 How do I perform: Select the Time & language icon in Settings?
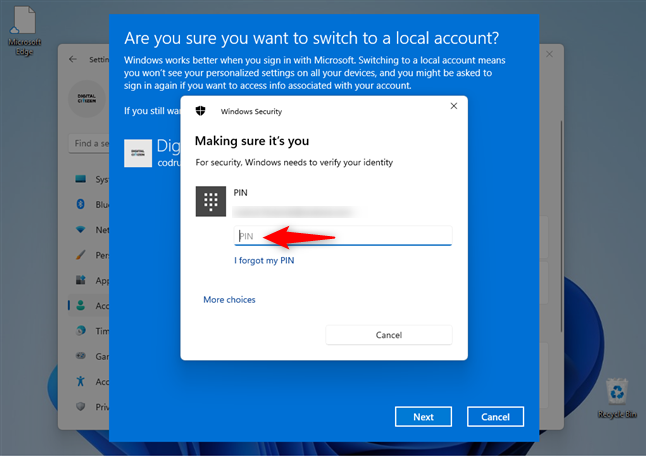(x=81, y=330)
